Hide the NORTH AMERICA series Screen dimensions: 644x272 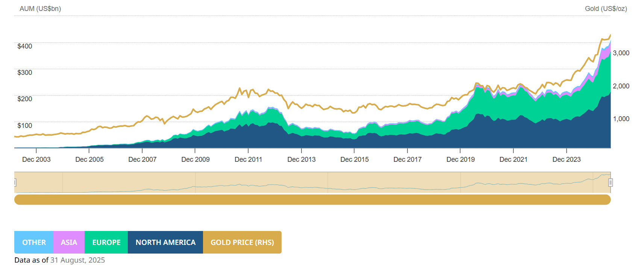point(165,242)
